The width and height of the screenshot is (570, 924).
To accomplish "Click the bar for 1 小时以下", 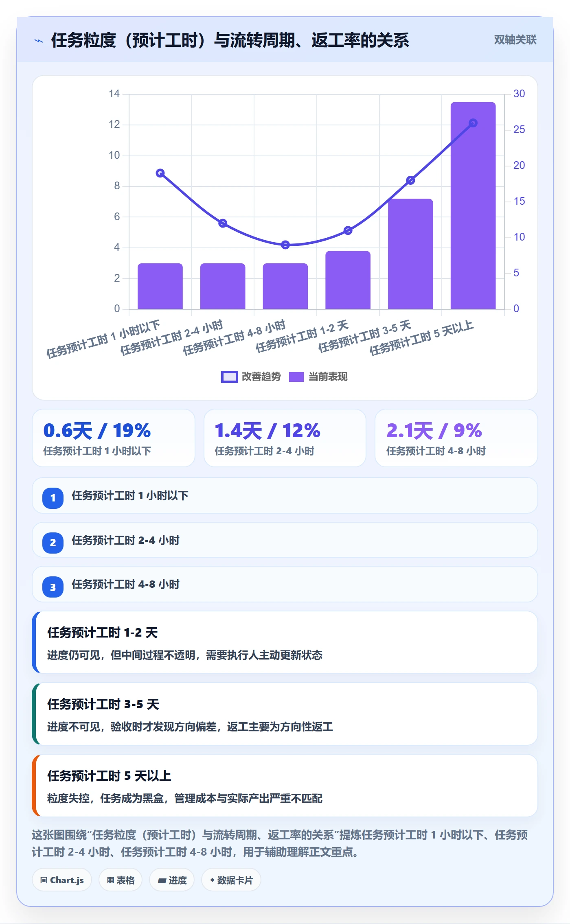I will click(160, 286).
